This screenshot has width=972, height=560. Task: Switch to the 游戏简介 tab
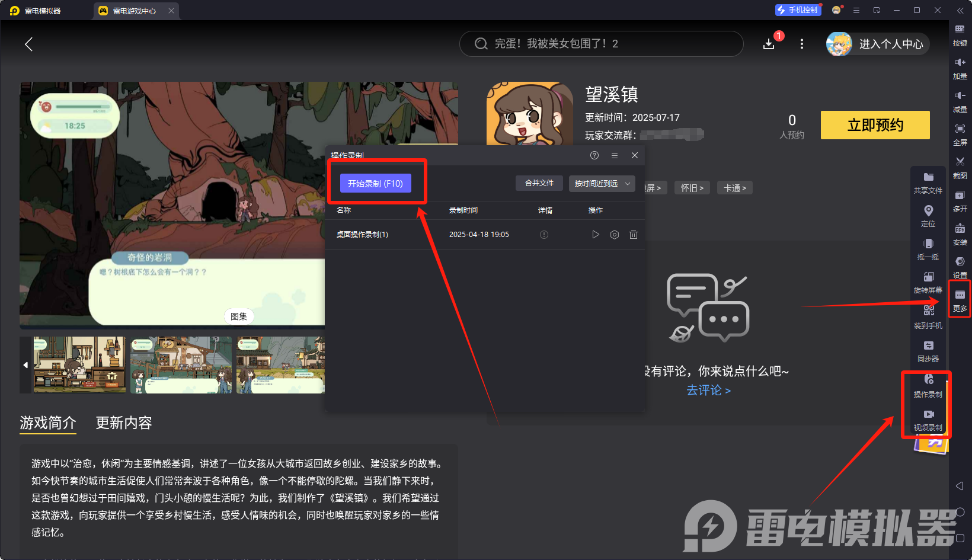point(48,423)
